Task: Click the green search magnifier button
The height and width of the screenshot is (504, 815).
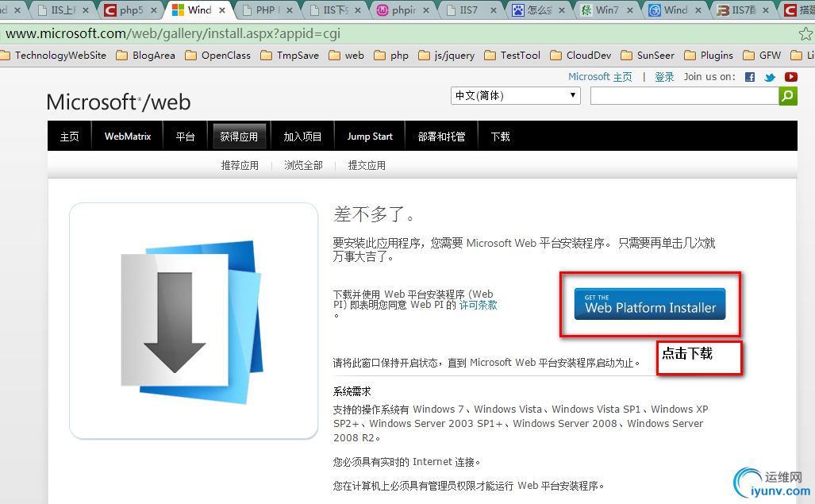Action: click(x=787, y=95)
